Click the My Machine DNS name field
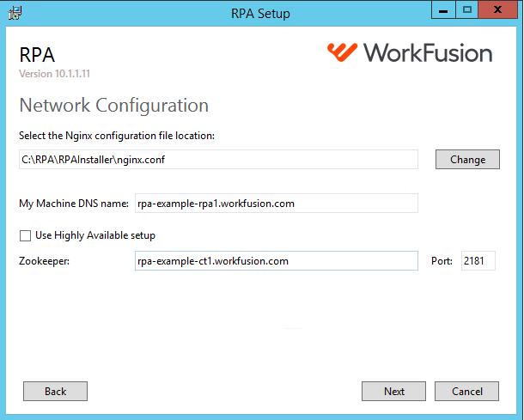Viewport: 524px width, 420px height. 277,204
